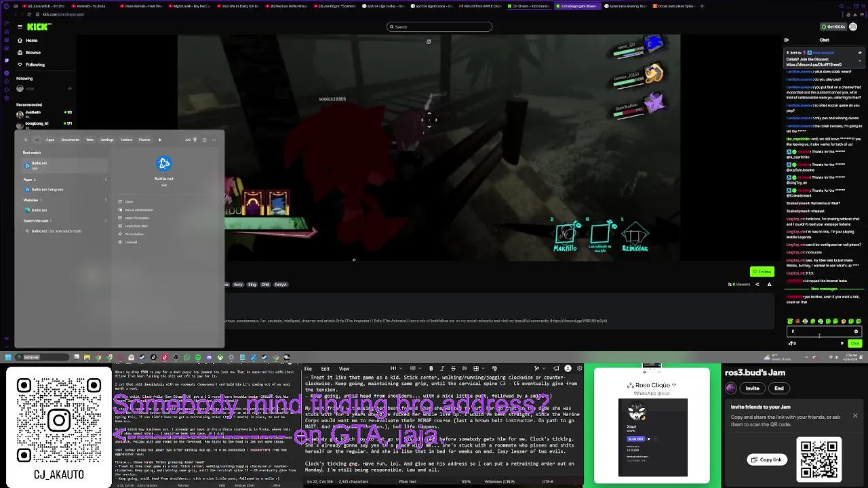
Task: Open battle.net website result
Action: [64, 210]
